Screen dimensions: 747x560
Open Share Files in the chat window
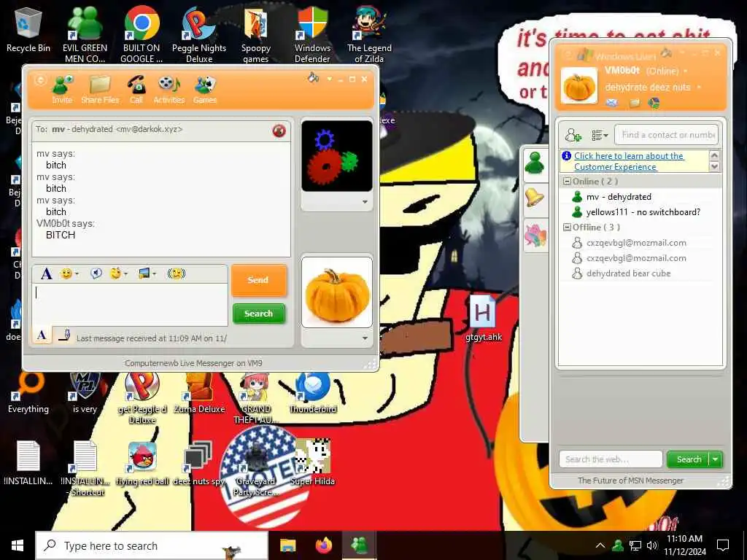pos(100,89)
